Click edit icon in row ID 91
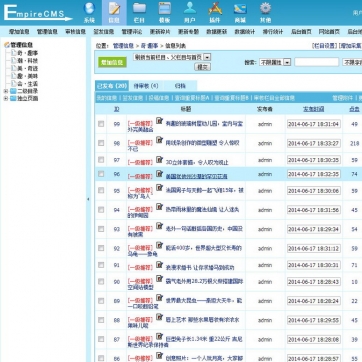 160,265
